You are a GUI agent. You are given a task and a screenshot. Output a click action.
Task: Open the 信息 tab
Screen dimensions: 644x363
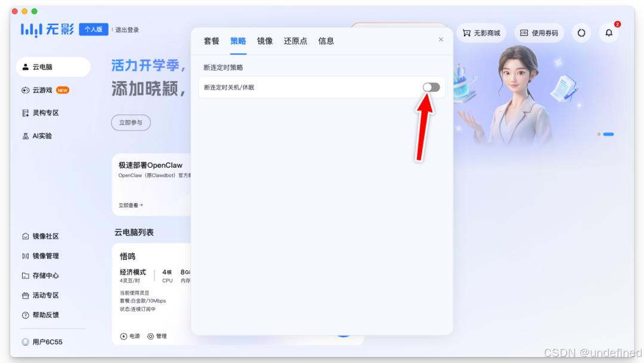point(326,41)
